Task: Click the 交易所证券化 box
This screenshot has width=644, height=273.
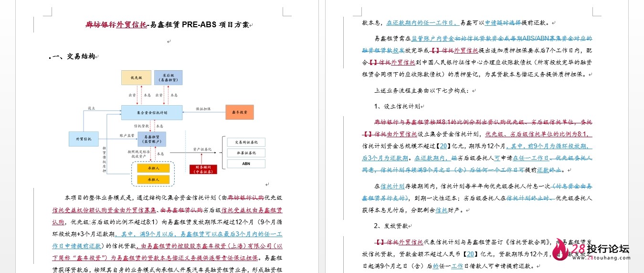Action: tap(246, 142)
